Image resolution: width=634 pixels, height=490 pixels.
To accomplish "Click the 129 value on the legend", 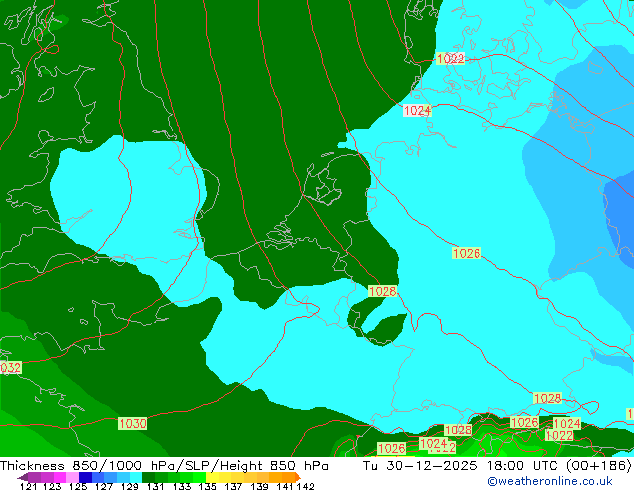I will tap(129, 486).
